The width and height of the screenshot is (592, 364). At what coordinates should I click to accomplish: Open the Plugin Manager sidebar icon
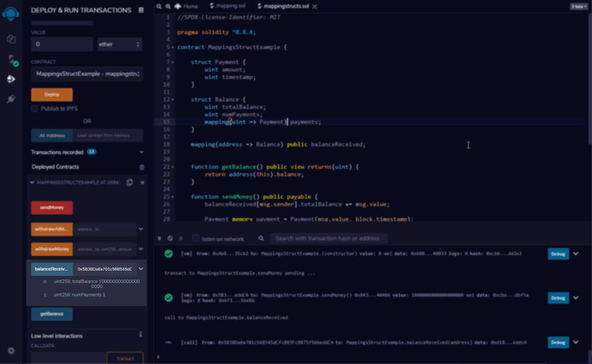pos(11,99)
